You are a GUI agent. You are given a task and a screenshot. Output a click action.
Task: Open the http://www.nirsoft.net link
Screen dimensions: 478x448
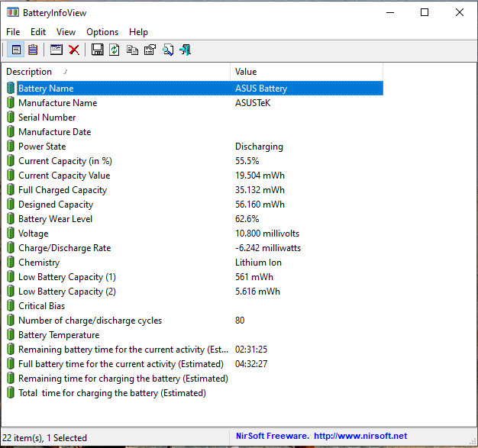[360, 436]
